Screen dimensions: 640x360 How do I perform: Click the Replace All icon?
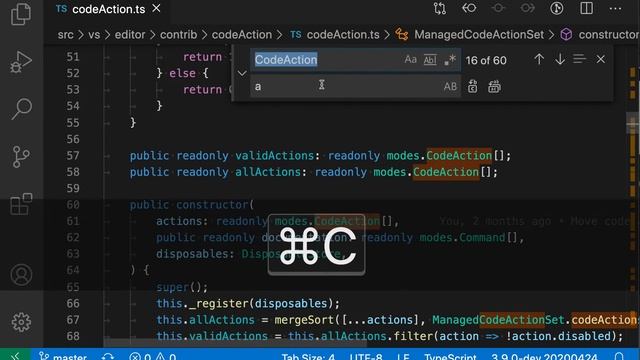(494, 87)
